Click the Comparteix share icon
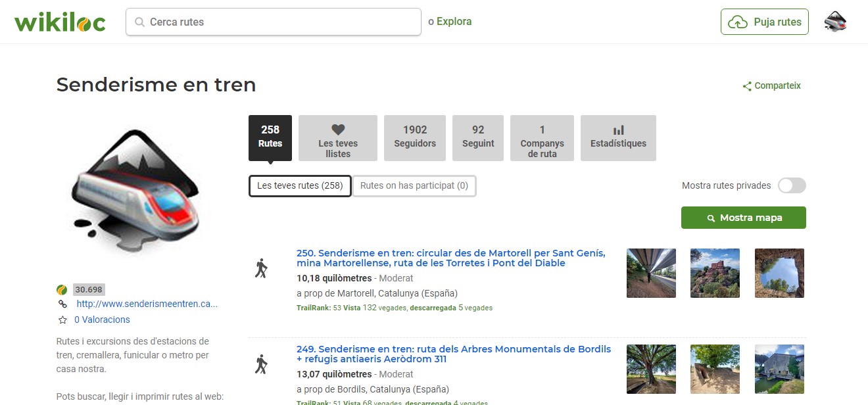 pyautogui.click(x=747, y=86)
